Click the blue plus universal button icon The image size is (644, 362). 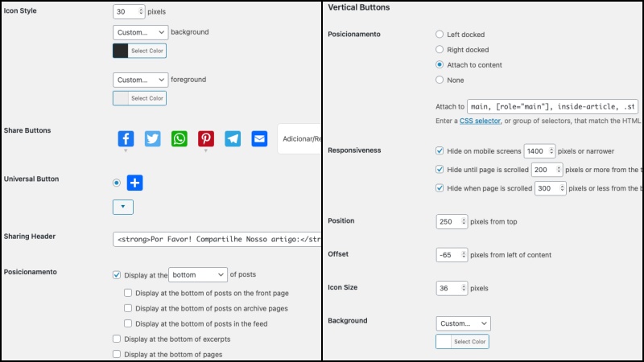134,183
